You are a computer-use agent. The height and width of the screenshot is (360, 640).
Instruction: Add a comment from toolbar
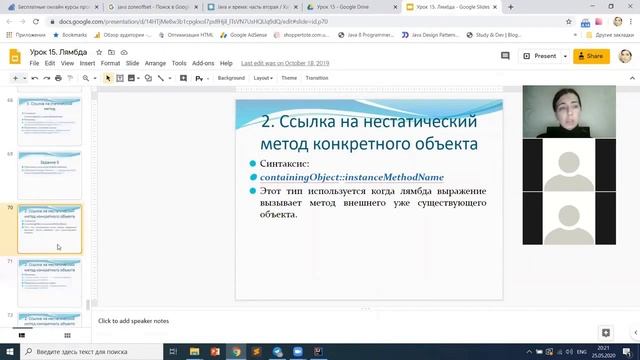point(183,78)
